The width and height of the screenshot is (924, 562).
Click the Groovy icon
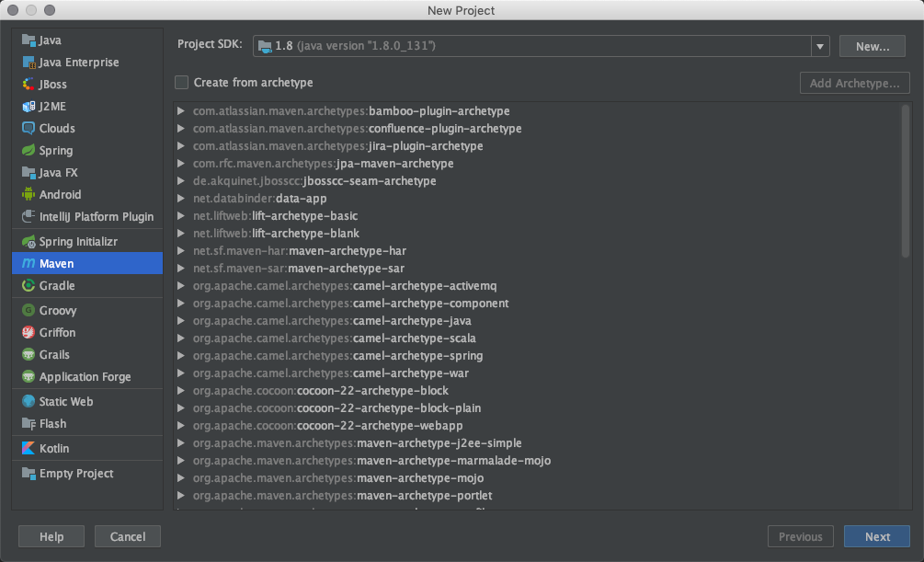(29, 310)
